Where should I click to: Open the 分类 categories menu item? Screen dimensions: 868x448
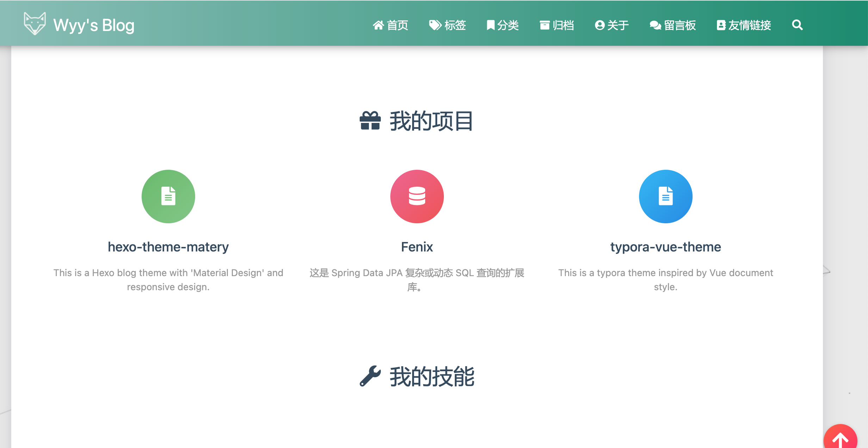pyautogui.click(x=503, y=25)
